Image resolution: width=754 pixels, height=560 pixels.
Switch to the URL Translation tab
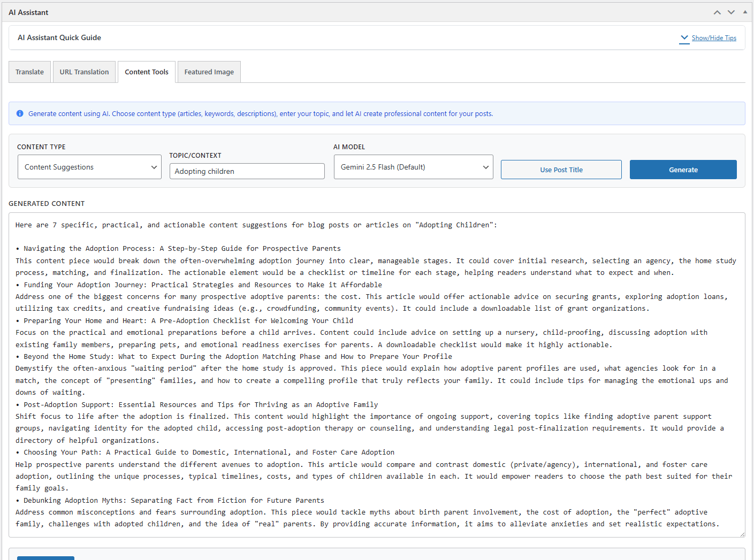pos(84,72)
